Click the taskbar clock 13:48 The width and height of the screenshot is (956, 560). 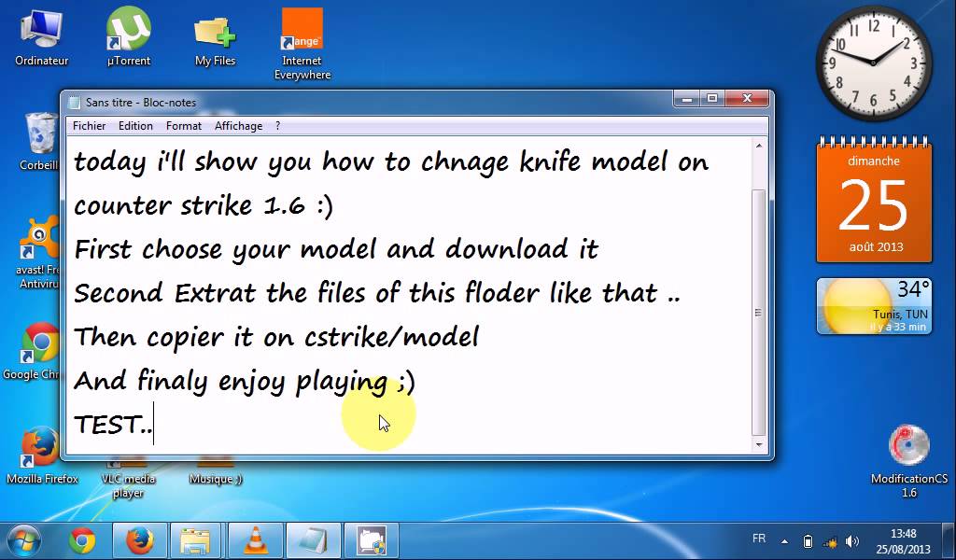(903, 540)
